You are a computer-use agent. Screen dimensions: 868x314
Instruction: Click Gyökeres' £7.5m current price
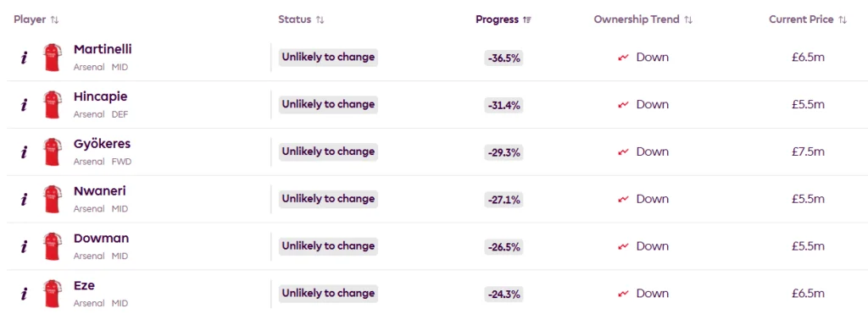coord(808,151)
